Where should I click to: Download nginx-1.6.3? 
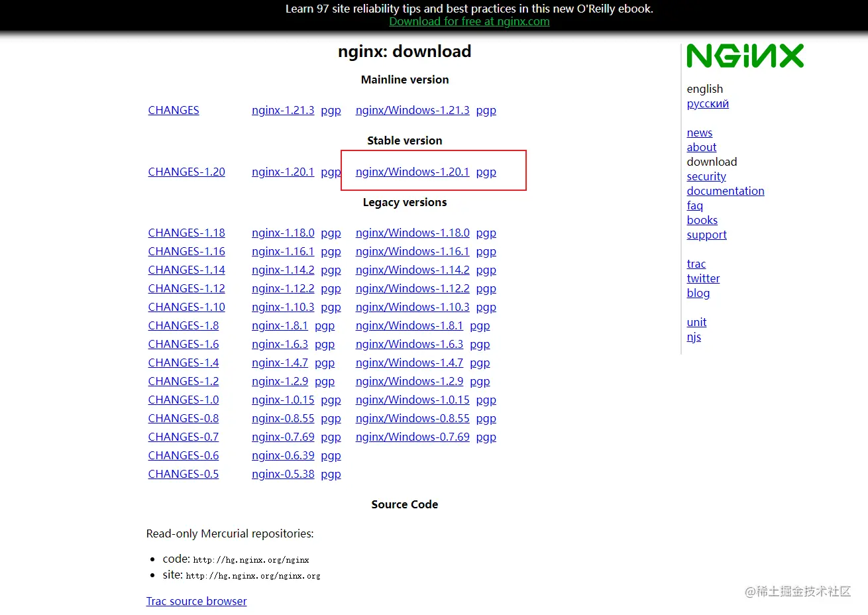(x=280, y=344)
